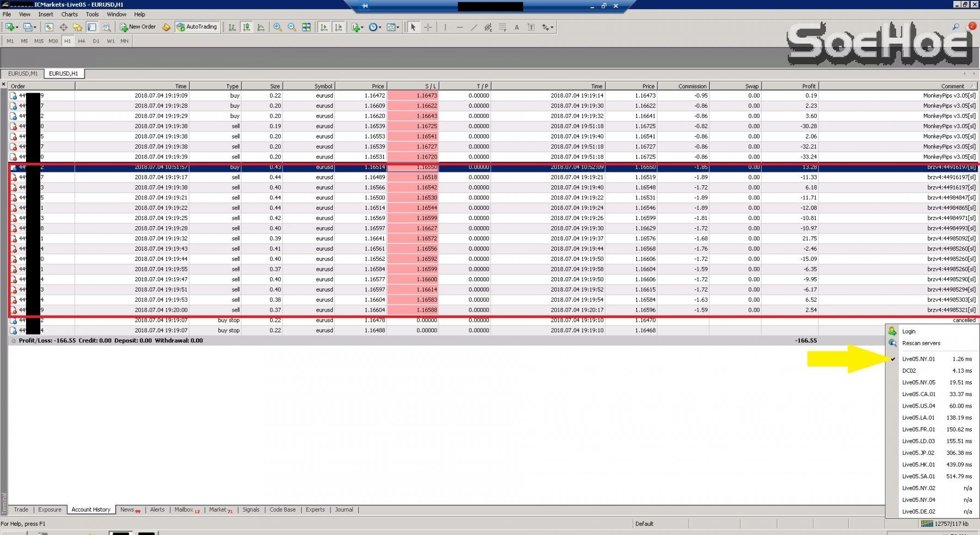Screen dimensions: 980x535
Task: Click the Tile Windows icon
Action: point(307,27)
